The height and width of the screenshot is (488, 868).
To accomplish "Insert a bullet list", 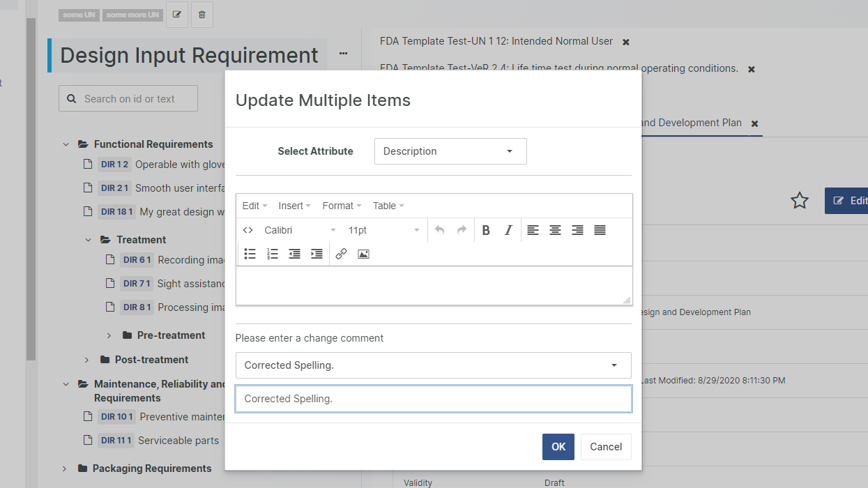I will coord(250,254).
